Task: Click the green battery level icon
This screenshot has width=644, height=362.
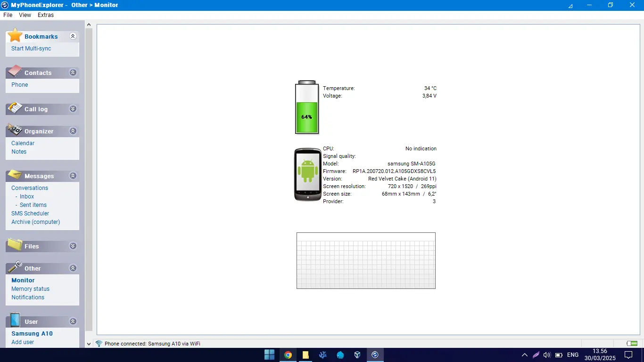Action: pos(306,107)
